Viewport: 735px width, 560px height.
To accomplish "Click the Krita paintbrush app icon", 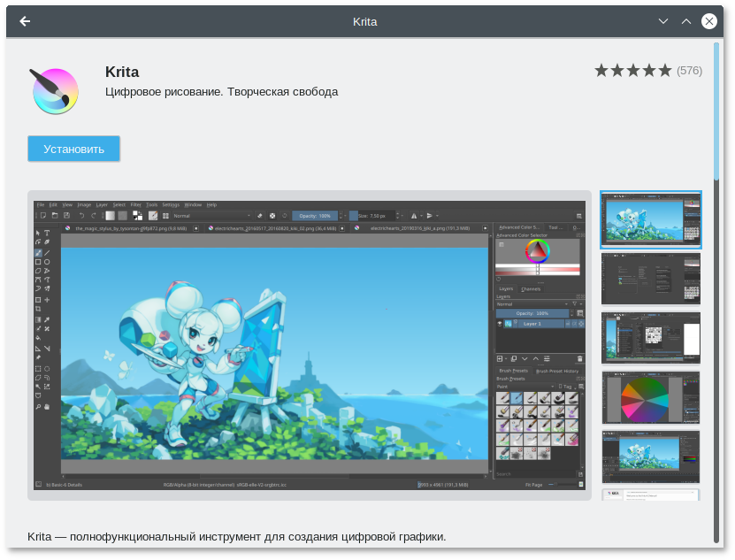I will click(55, 91).
